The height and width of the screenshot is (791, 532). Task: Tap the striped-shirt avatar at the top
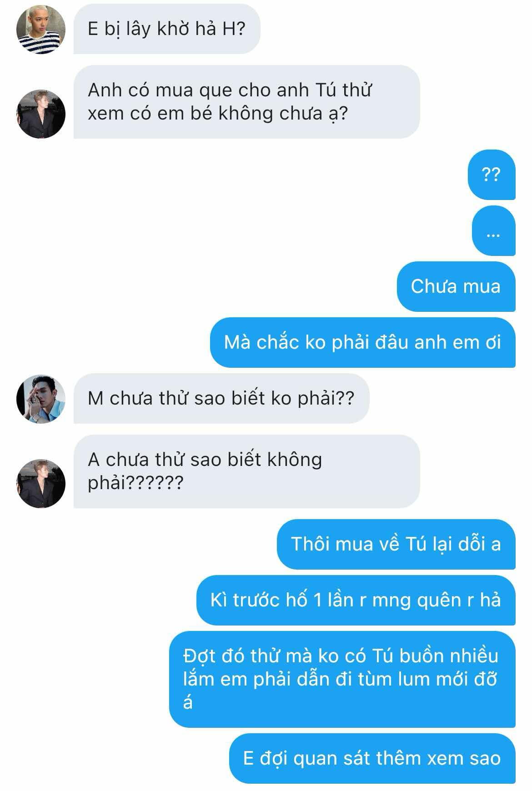click(41, 30)
